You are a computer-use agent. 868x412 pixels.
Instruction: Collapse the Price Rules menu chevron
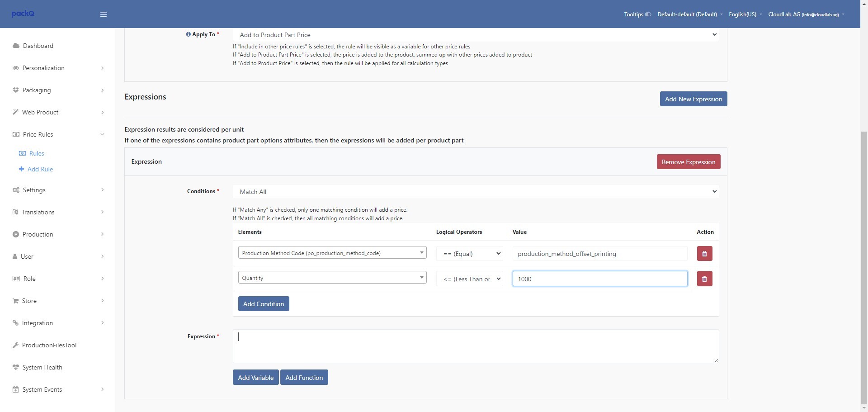click(x=102, y=134)
